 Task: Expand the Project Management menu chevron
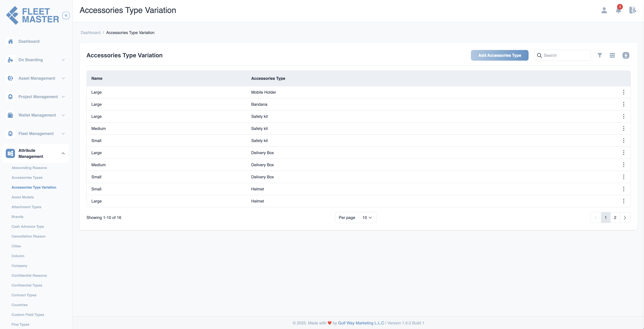[63, 97]
